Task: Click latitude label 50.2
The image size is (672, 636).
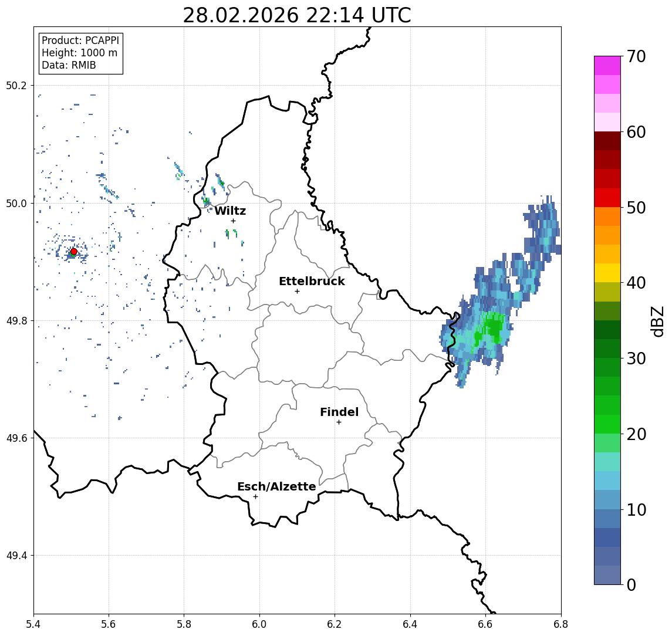Action: coord(16,85)
